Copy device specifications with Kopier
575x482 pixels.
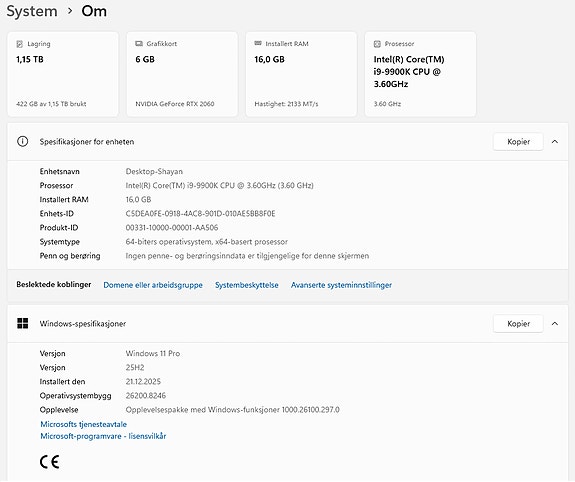[518, 142]
